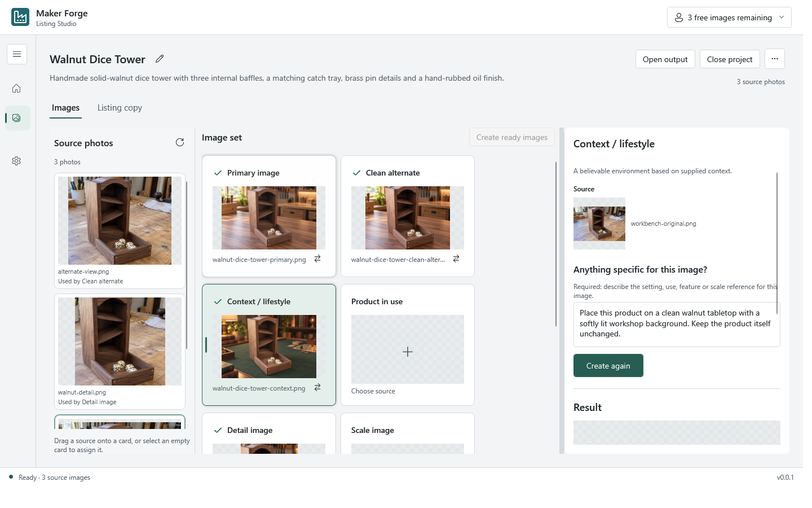Edit the Walnut Dice Tower title

click(160, 59)
